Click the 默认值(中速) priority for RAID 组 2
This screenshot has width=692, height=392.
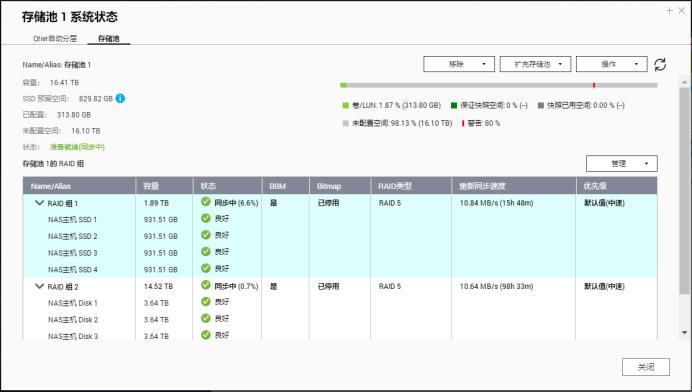(x=604, y=286)
